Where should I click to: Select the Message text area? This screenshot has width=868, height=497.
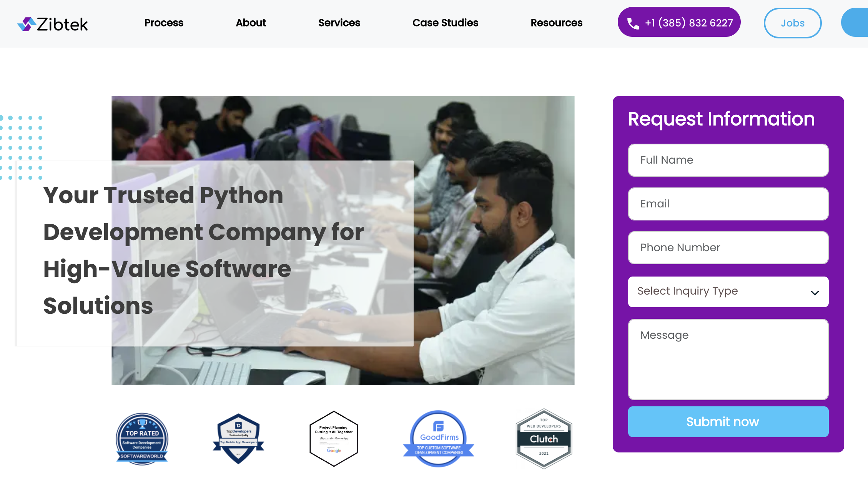pos(728,359)
